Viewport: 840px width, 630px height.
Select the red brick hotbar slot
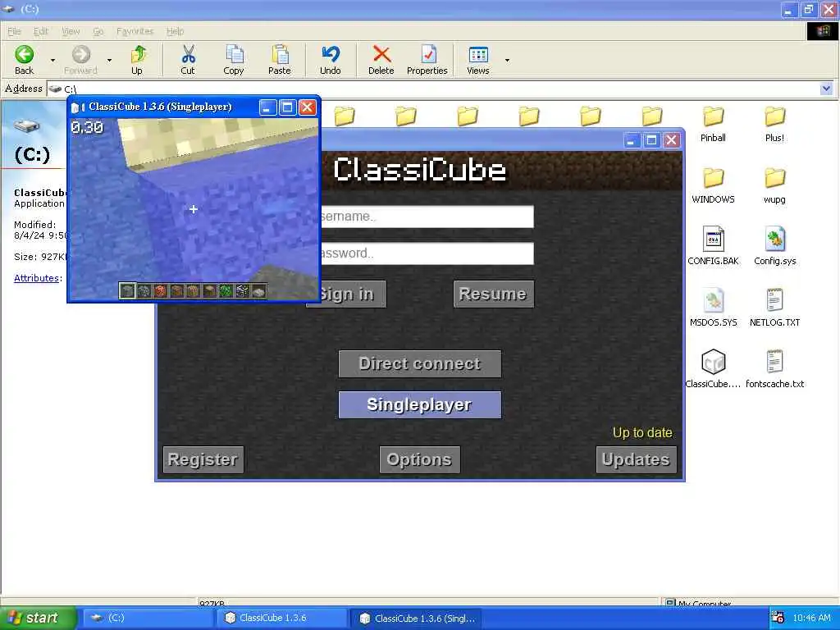pyautogui.click(x=160, y=290)
